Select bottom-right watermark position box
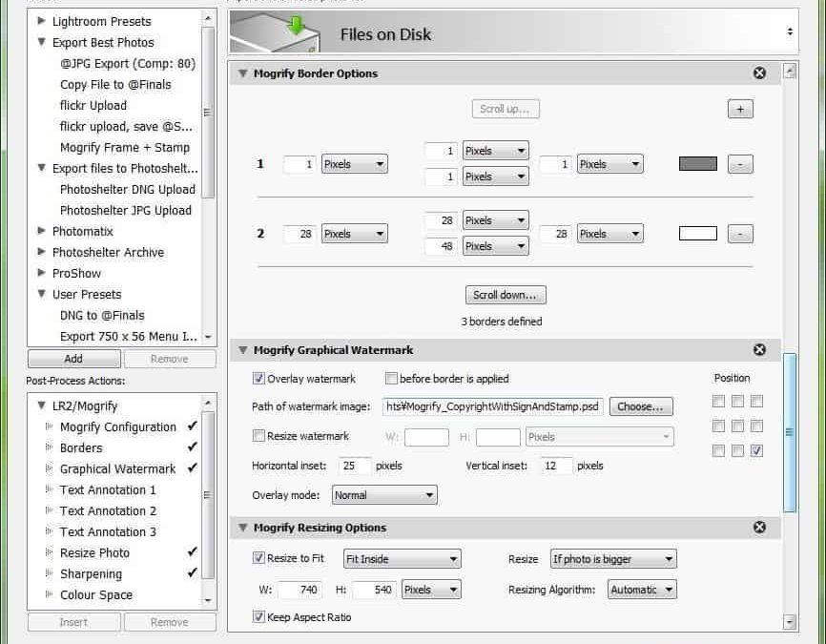This screenshot has width=826, height=644. point(756,451)
